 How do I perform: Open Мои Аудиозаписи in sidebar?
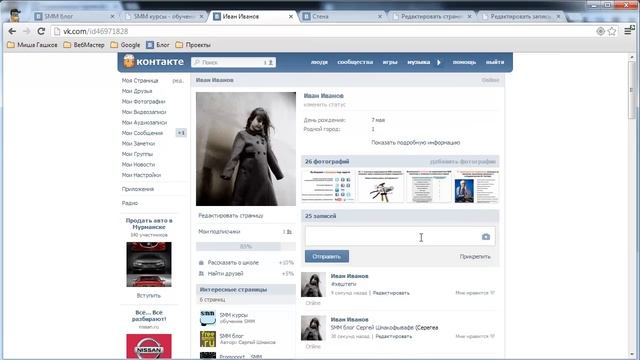144,122
